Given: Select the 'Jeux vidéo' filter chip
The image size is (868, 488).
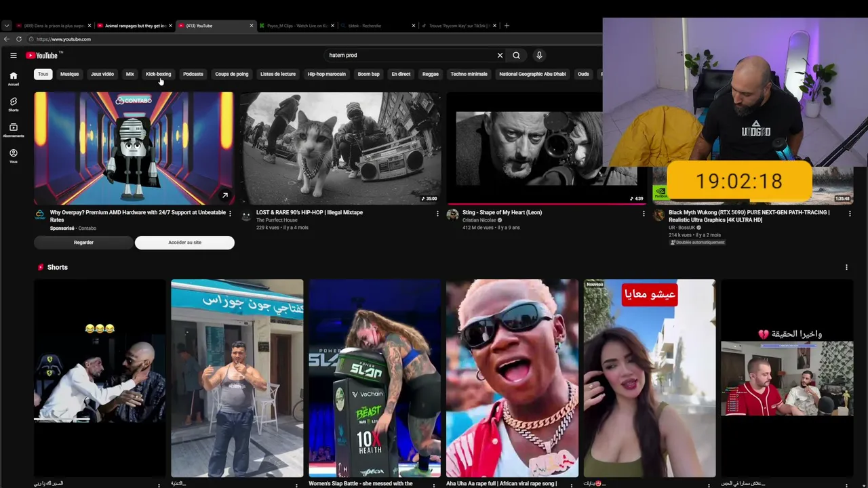Looking at the screenshot, I should 102,74.
